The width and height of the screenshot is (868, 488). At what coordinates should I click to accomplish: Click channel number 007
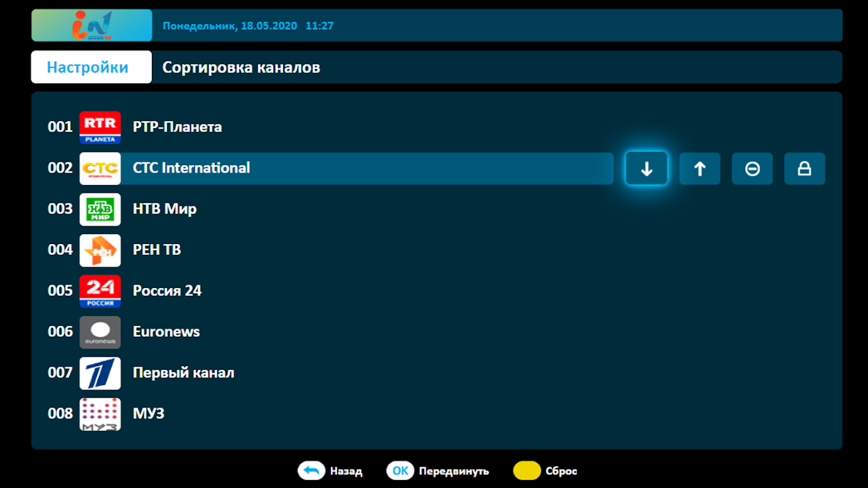coord(60,373)
